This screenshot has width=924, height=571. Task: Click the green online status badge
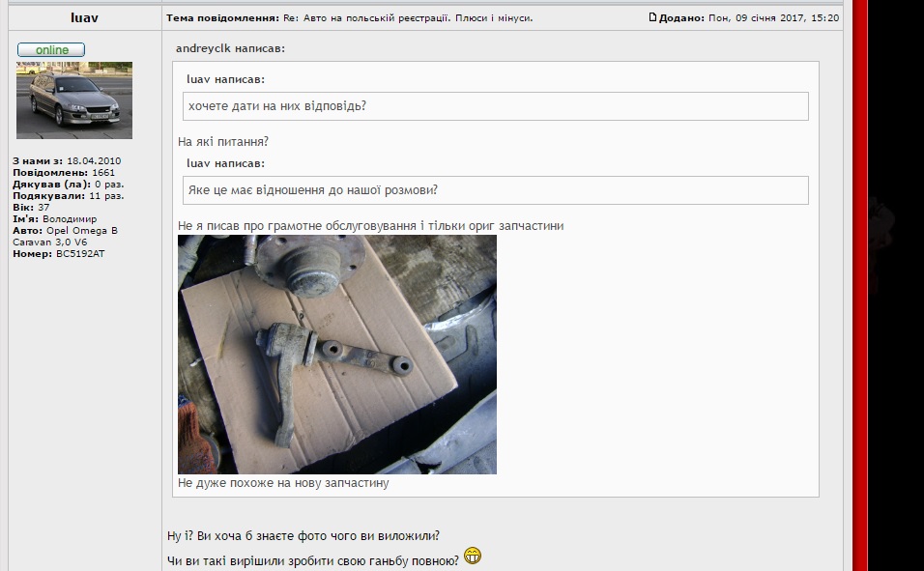pos(51,50)
